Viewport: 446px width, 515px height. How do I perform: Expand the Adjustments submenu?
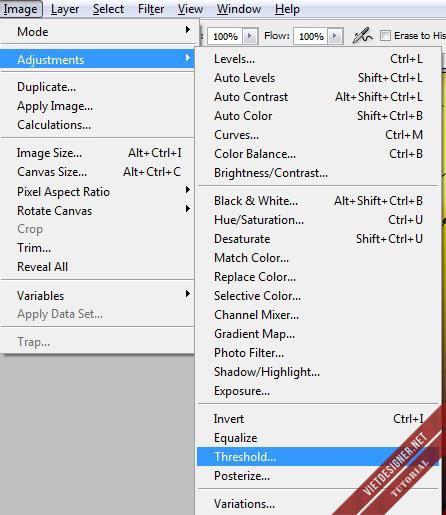(x=97, y=59)
